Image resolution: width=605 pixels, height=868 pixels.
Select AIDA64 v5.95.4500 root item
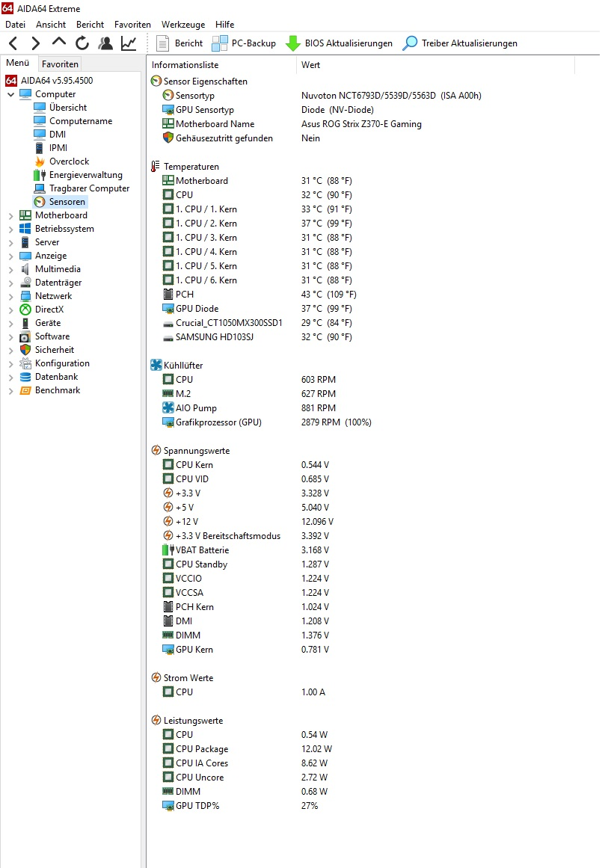click(49, 80)
